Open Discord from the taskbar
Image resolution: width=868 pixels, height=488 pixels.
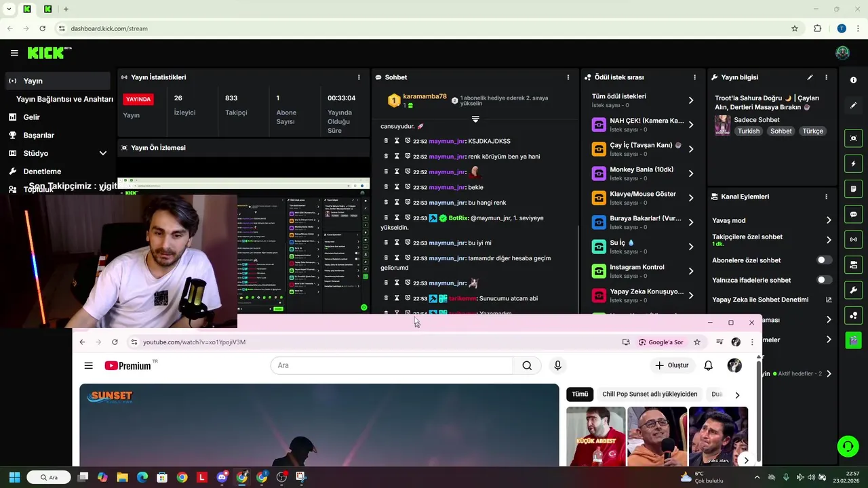point(222,477)
